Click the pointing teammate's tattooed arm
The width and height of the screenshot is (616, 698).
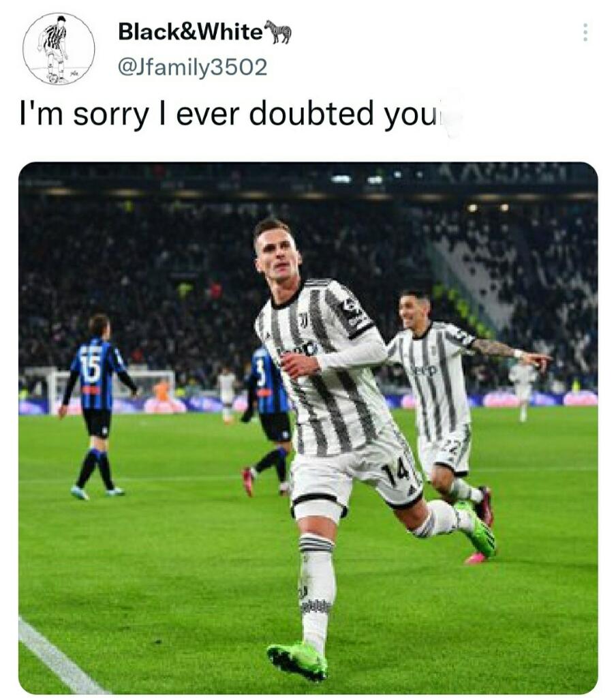[x=495, y=348]
